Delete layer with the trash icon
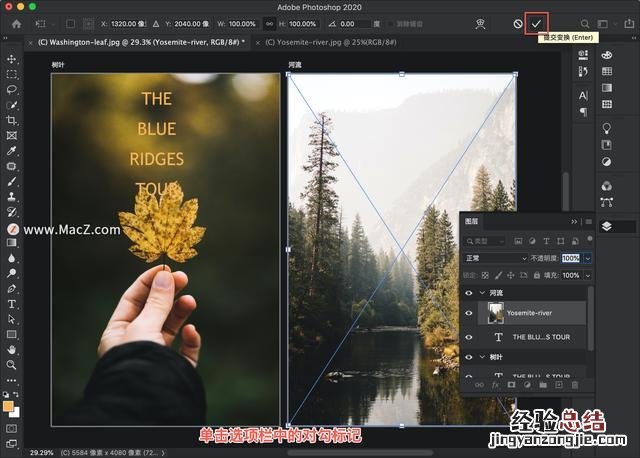 (575, 385)
